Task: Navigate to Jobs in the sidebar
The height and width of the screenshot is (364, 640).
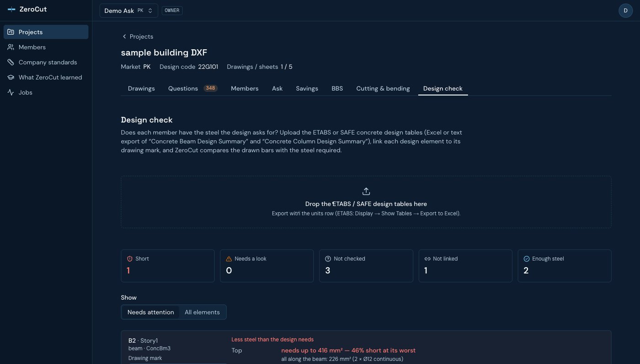Action: coord(46,92)
